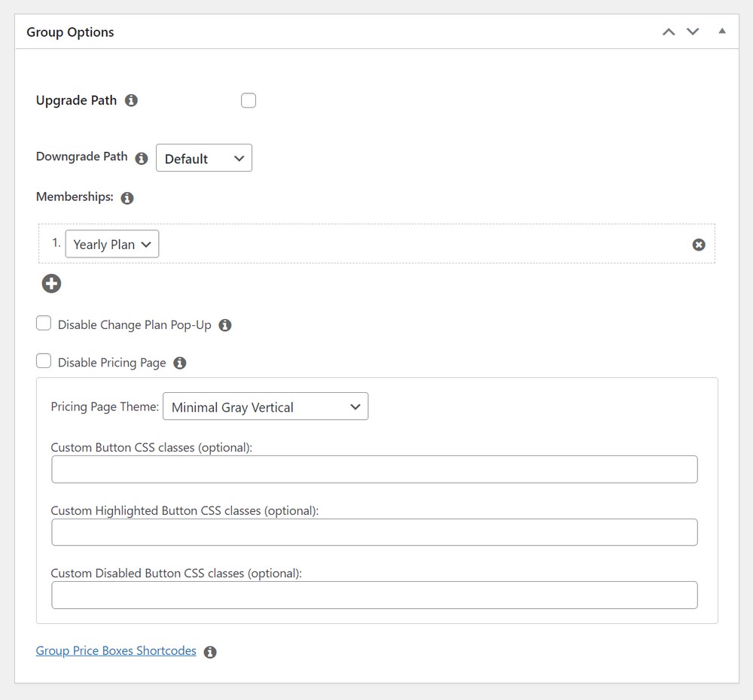The height and width of the screenshot is (700, 753).
Task: Remove the Yearly Plan membership row
Action: [699, 245]
